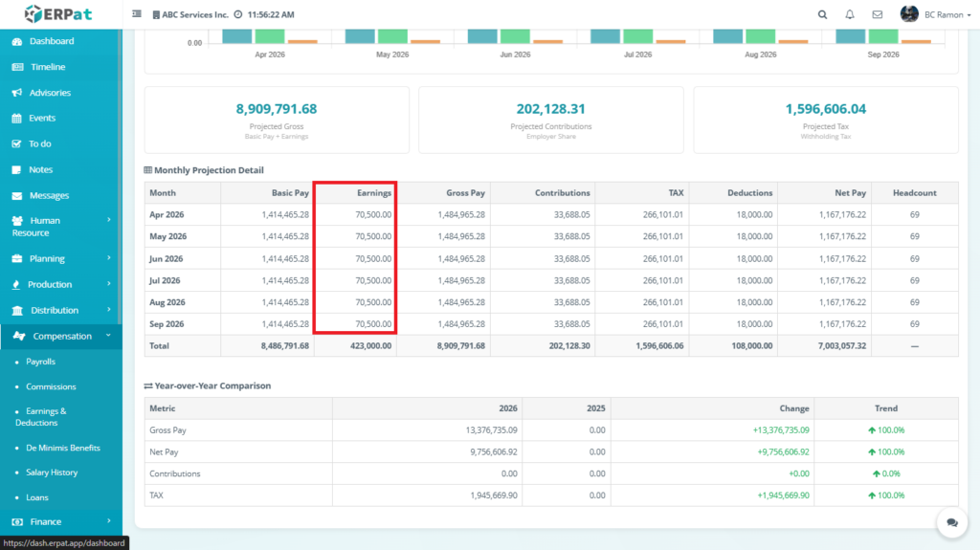
Task: Open the mail envelope icon
Action: pos(878,14)
